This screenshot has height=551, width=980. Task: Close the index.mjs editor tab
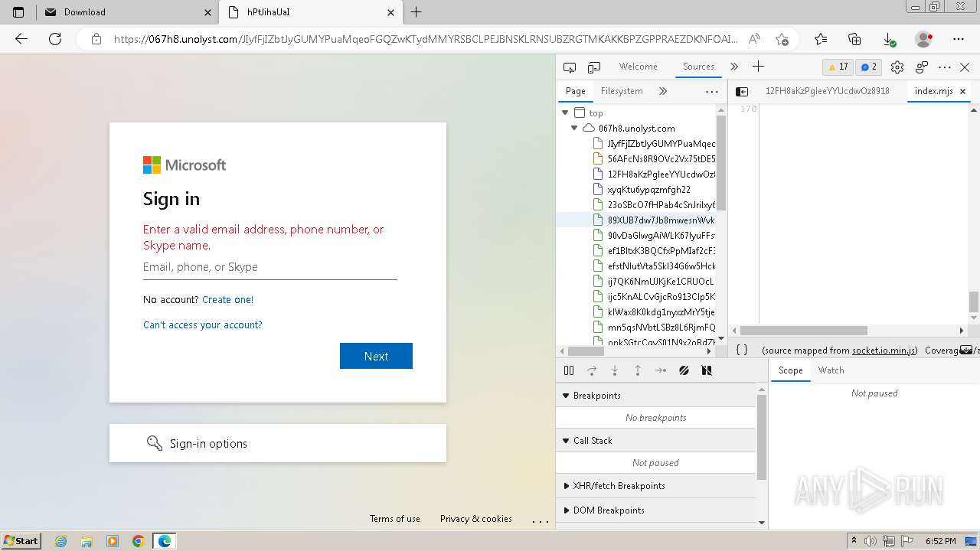tap(962, 91)
